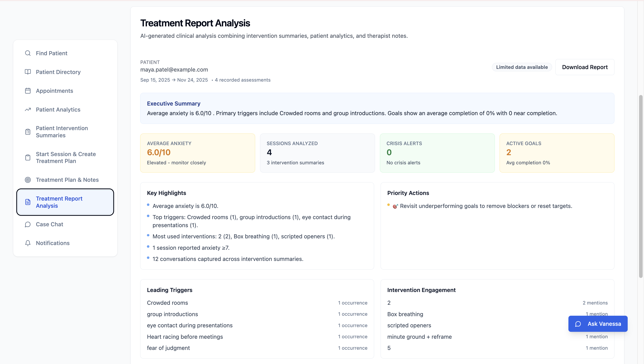Click 'eye contact during presentations' trigger row

tap(257, 326)
